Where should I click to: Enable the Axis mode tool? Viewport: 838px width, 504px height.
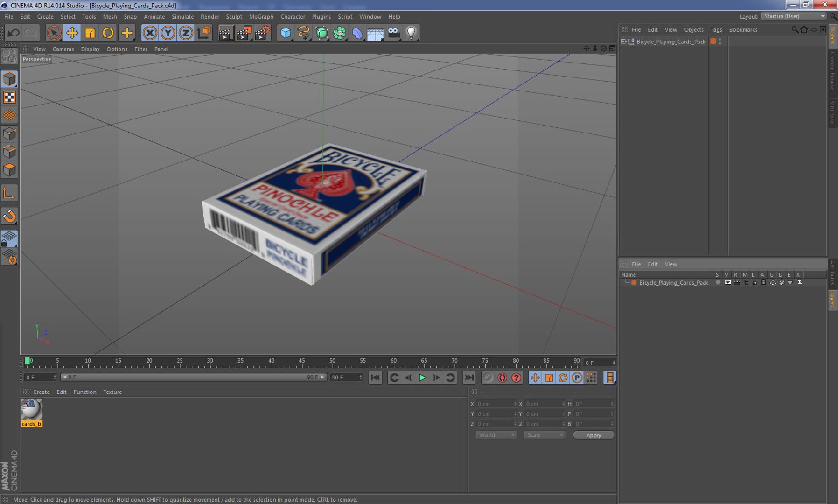point(9,193)
